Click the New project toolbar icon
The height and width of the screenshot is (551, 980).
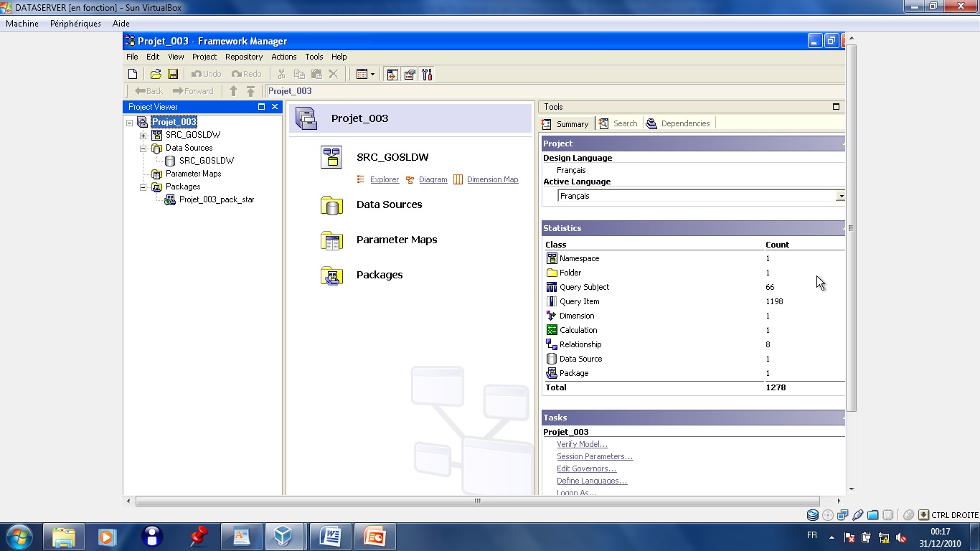click(132, 74)
